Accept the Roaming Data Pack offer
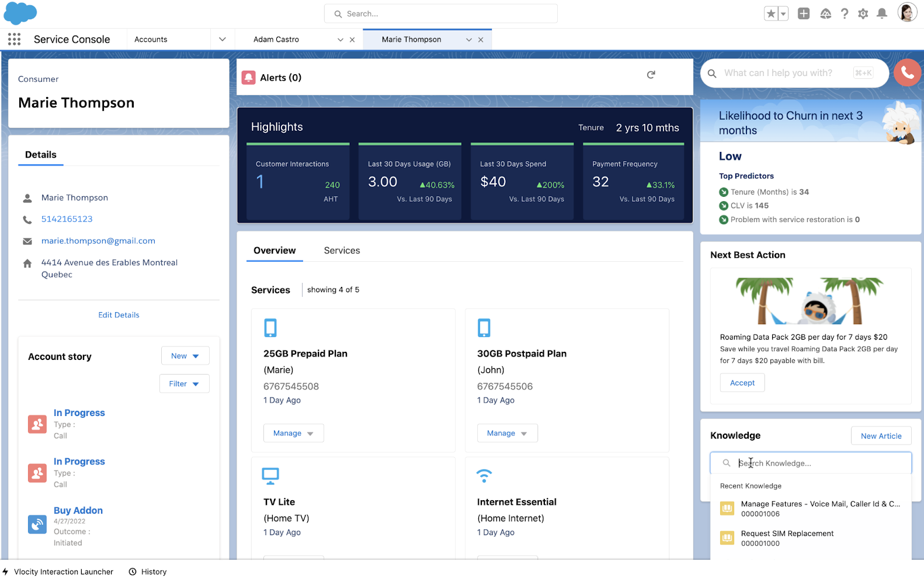924x582 pixels. click(x=742, y=383)
